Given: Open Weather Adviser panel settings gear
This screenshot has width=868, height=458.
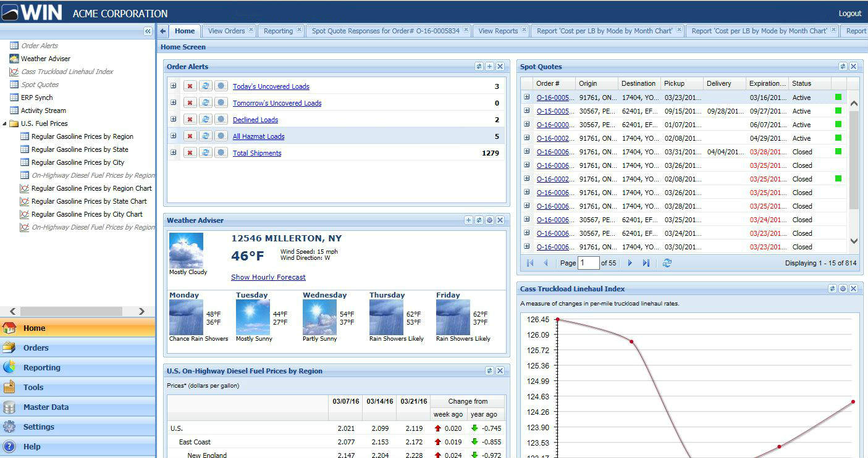Looking at the screenshot, I should click(x=489, y=220).
